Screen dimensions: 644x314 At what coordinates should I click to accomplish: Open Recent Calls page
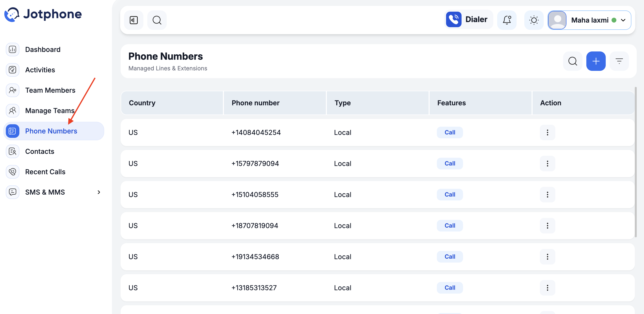click(54, 172)
